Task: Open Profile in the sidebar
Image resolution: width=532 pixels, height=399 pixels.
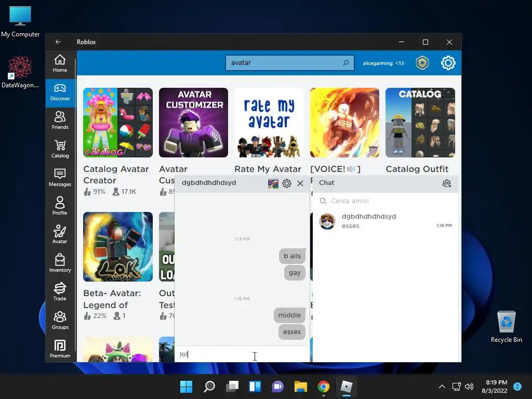Action: [x=60, y=206]
